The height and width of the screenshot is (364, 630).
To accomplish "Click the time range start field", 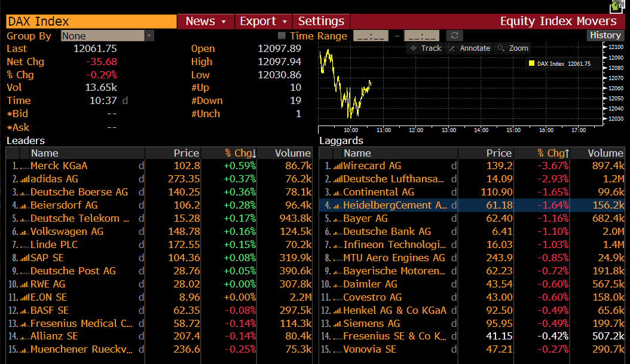I will tap(371, 36).
